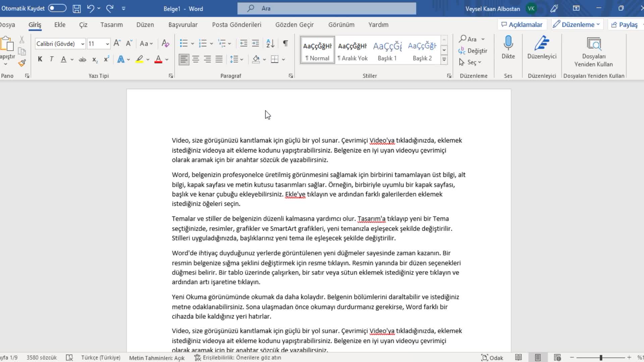
Task: Switch to Web Layout view in status bar
Action: 557,358
